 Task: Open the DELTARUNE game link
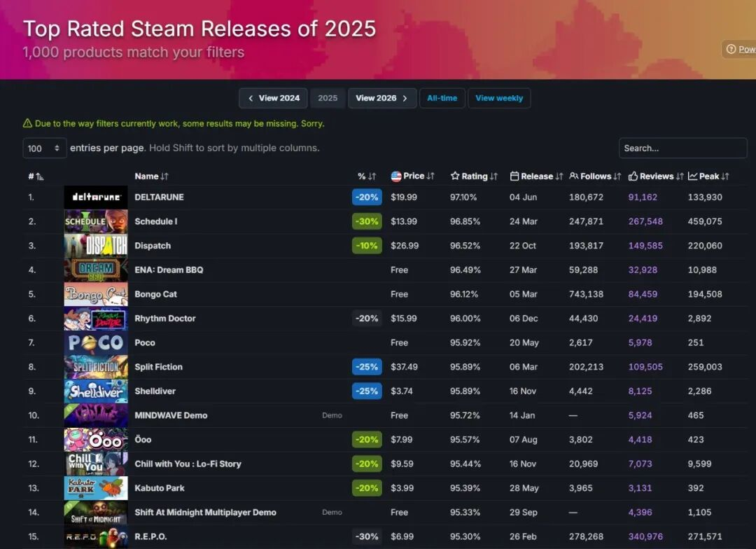click(159, 197)
